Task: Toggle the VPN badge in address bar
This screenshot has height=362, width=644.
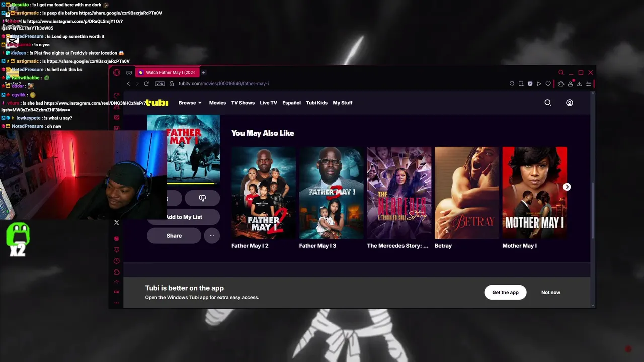Action: pos(160,84)
